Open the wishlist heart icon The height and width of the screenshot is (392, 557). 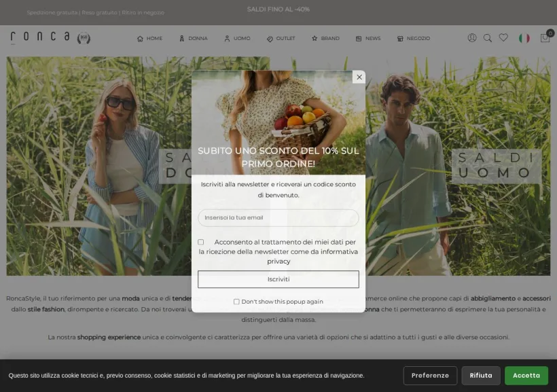[503, 37]
